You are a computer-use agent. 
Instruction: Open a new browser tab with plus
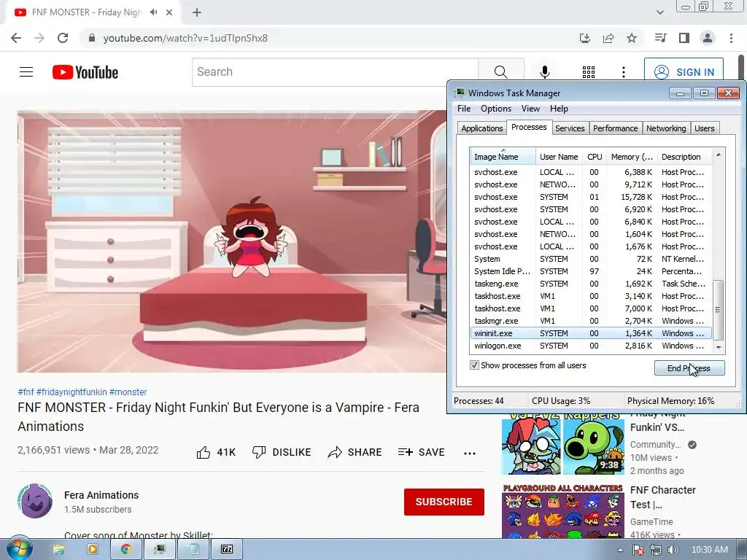pyautogui.click(x=197, y=12)
